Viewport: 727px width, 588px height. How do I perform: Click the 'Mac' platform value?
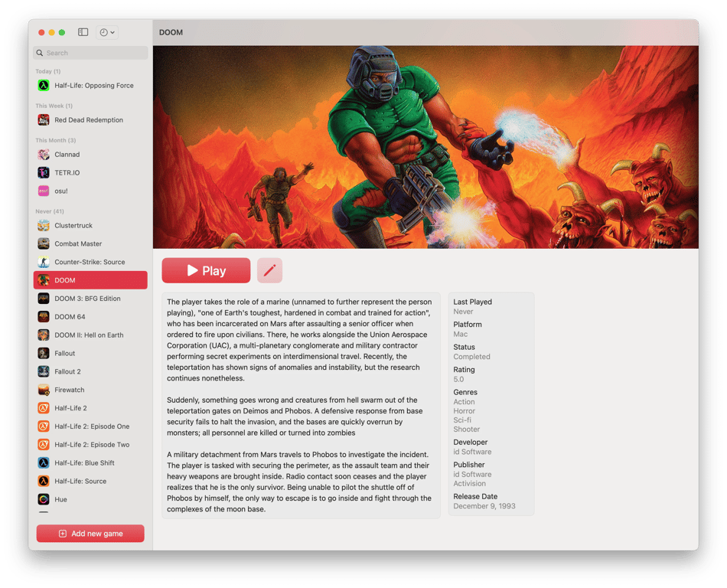coord(461,334)
